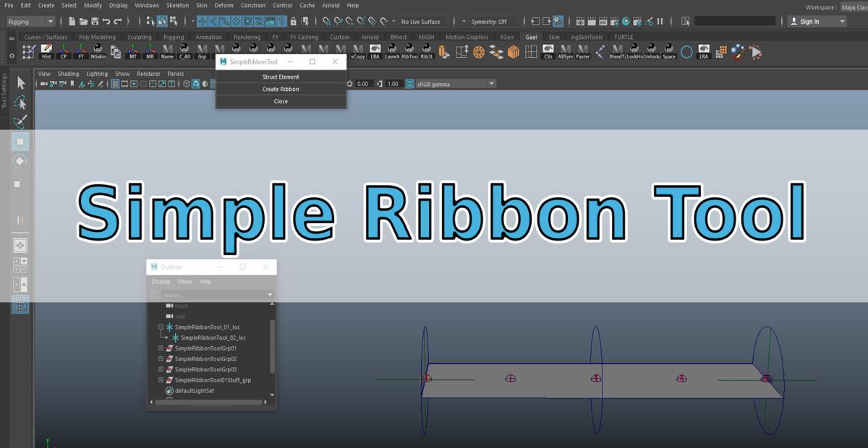868x448 pixels.
Task: Click the Save scene icon
Action: [x=95, y=22]
